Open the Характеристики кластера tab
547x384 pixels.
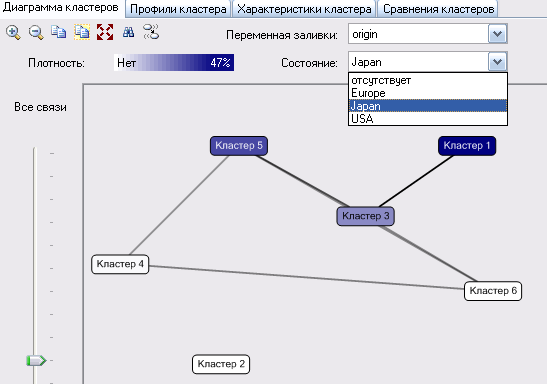[304, 9]
